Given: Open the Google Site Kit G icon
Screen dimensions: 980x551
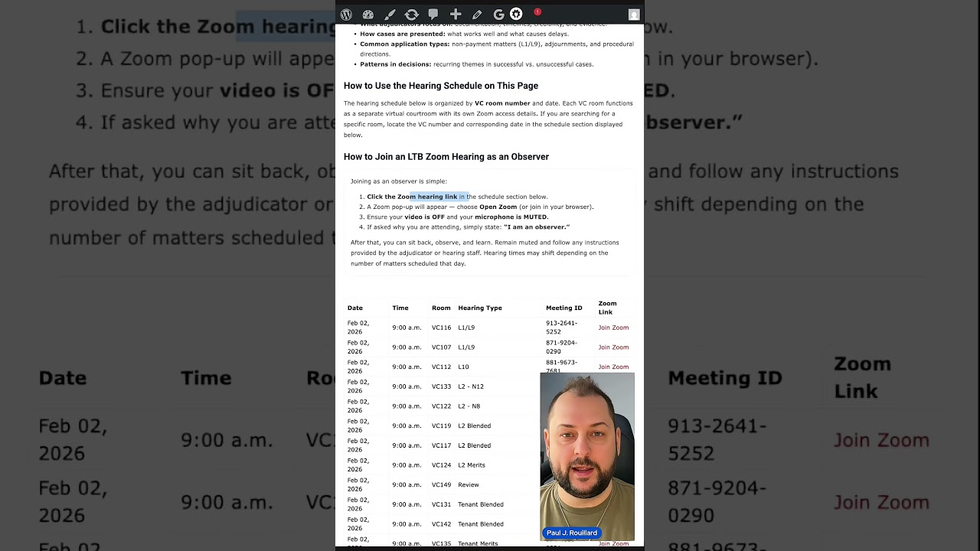Looking at the screenshot, I should click(498, 15).
